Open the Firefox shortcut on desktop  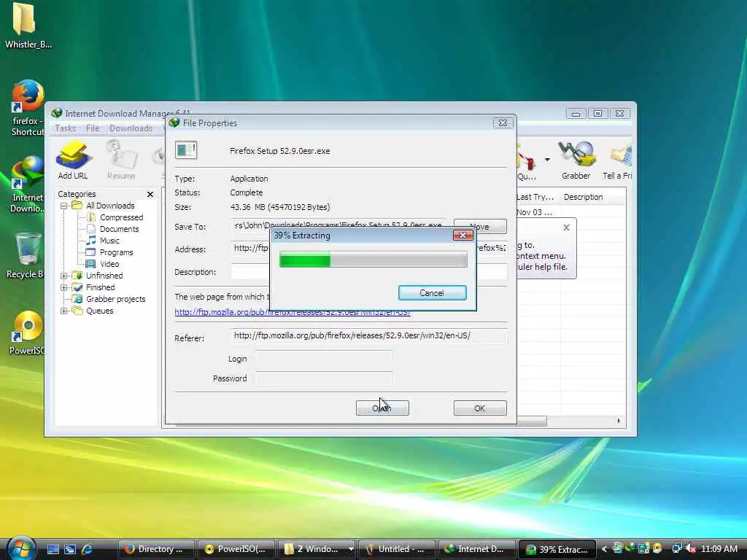coord(27,109)
